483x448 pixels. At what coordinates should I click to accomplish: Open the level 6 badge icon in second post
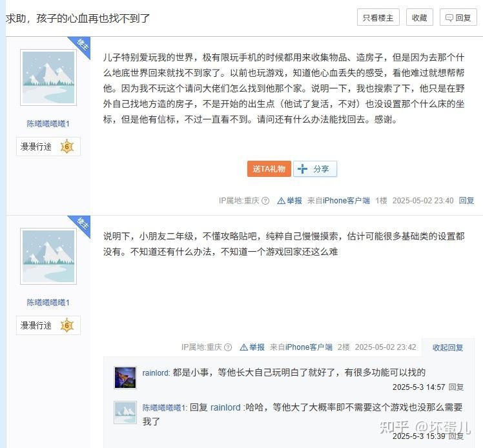(x=67, y=325)
